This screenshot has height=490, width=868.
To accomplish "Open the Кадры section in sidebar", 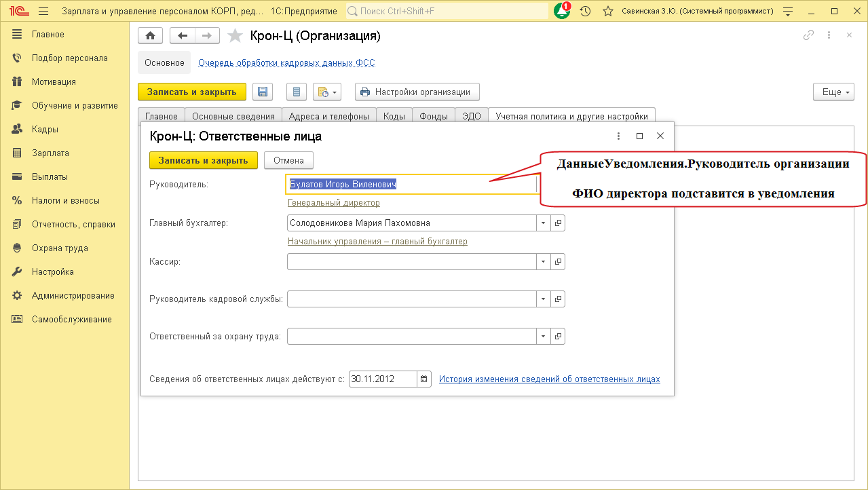I will [45, 129].
